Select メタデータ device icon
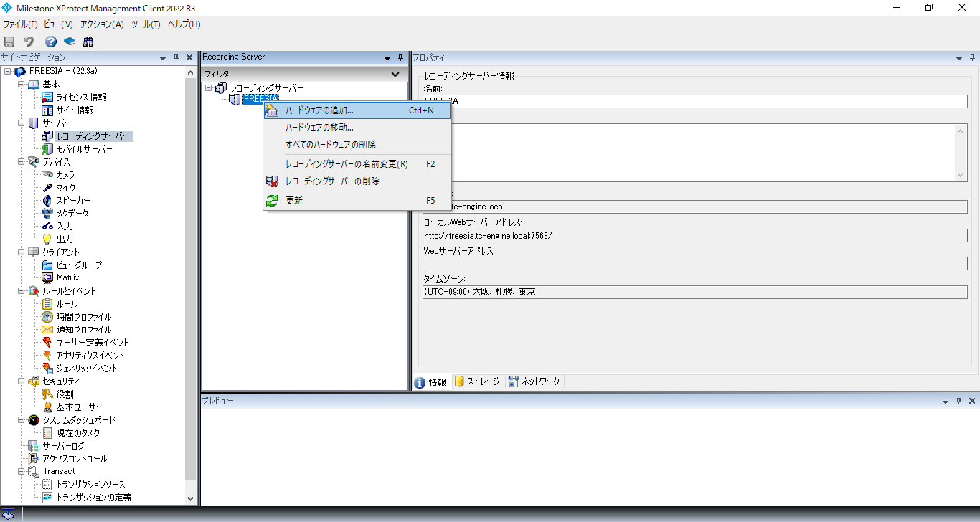980x522 pixels. coord(47,214)
